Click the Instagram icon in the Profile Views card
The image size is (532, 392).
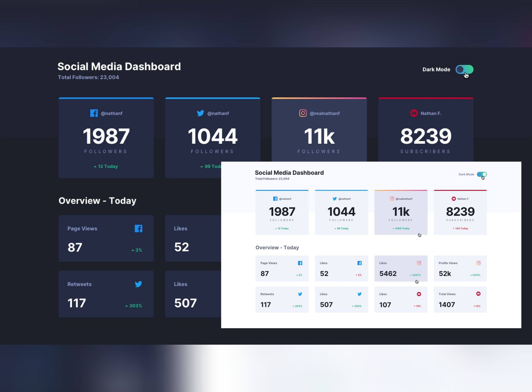click(478, 263)
